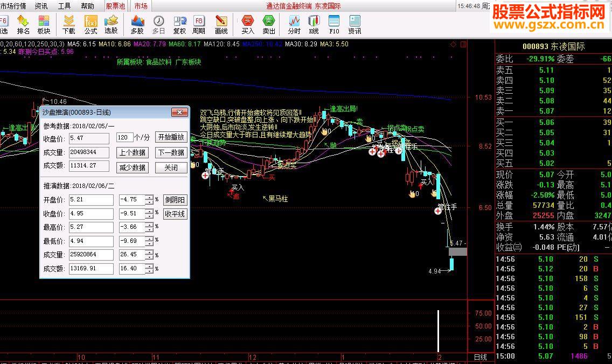Click the reference 成交额 field showing 11314.27
This screenshot has width=612, height=364.
pos(89,166)
